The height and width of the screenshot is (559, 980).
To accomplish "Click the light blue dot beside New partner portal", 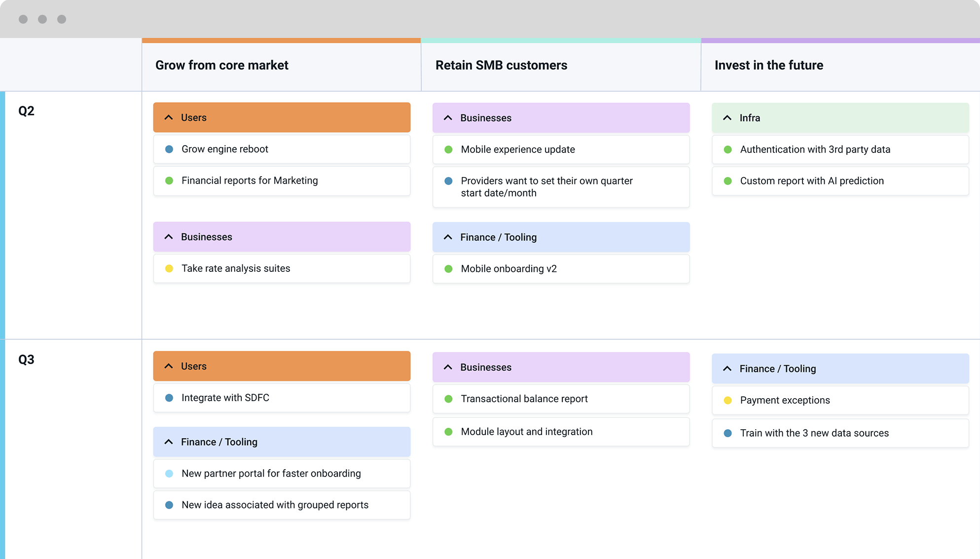I will pos(169,474).
